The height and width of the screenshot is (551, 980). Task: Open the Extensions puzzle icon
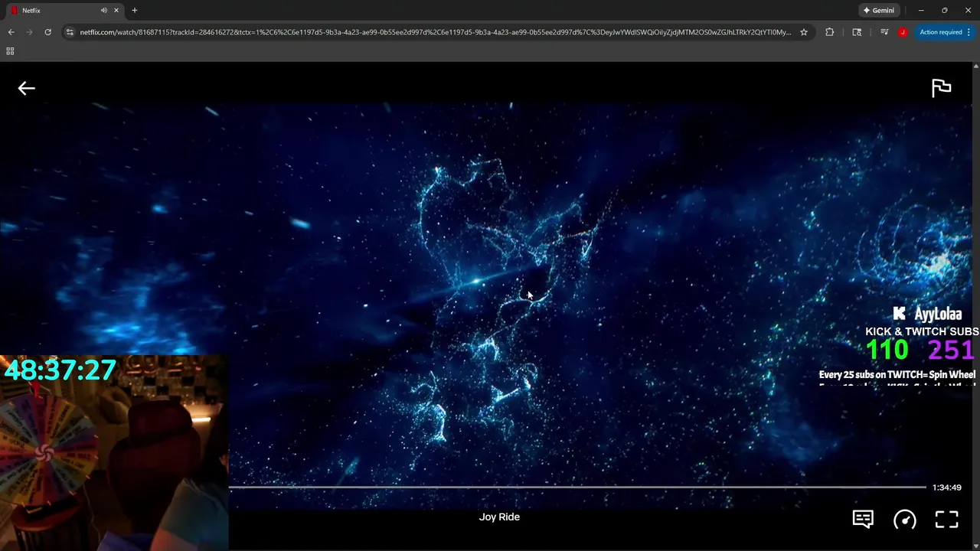point(829,32)
